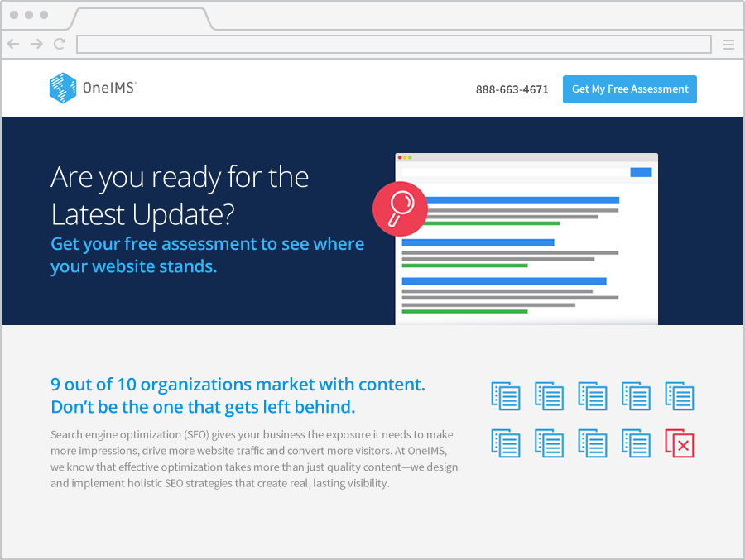Select the open browser tab
The height and width of the screenshot is (560, 745).
(141, 17)
